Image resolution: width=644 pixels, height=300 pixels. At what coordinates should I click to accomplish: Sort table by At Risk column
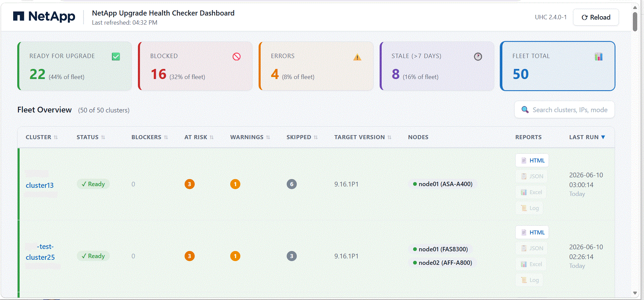(199, 137)
